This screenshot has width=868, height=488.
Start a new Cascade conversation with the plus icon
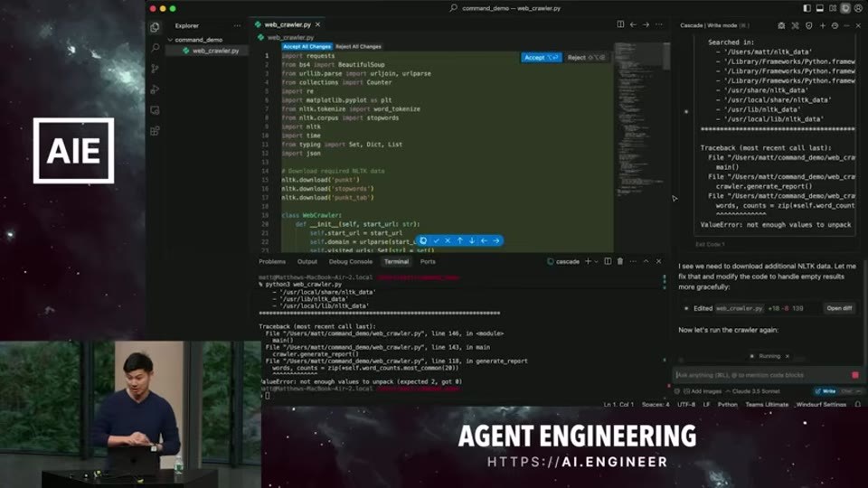[823, 25]
